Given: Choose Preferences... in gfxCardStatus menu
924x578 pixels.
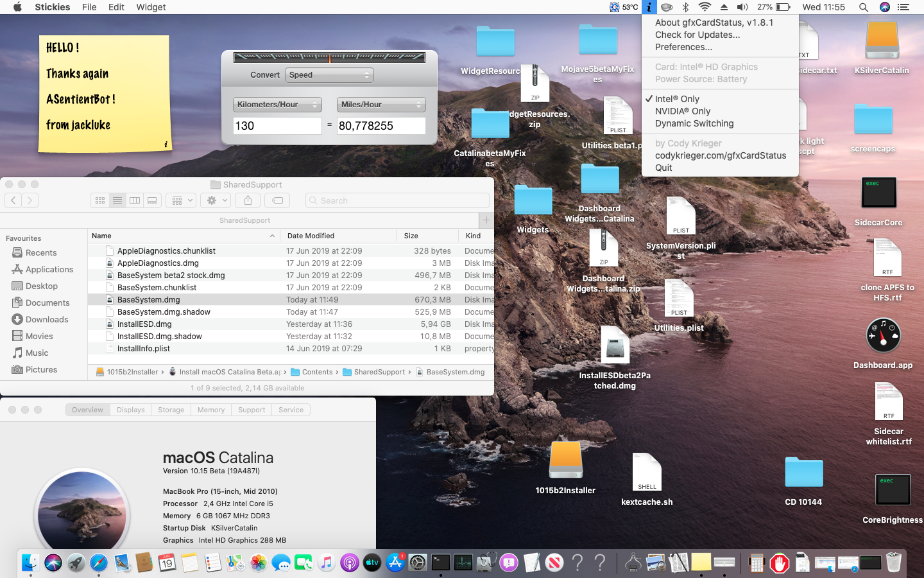Looking at the screenshot, I should [720, 47].
